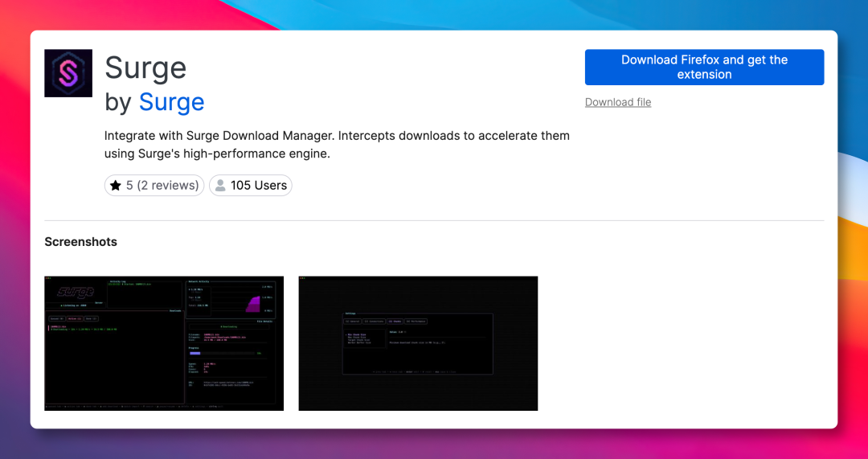Open the settings screenshot thumbnail
The height and width of the screenshot is (459, 868).
[418, 343]
